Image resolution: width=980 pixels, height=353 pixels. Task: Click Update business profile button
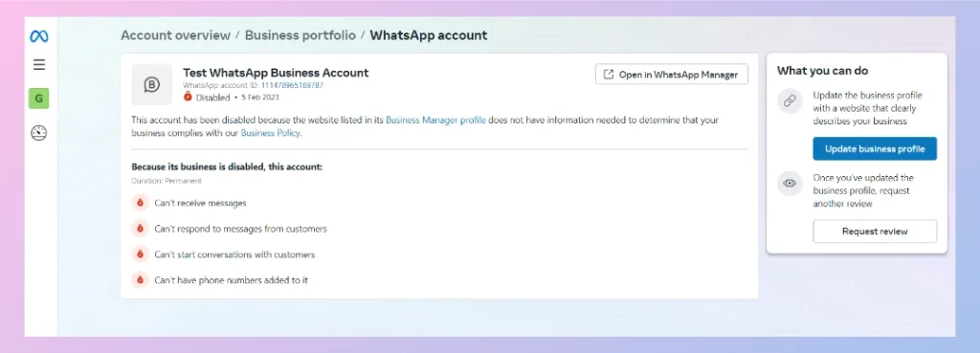tap(875, 148)
